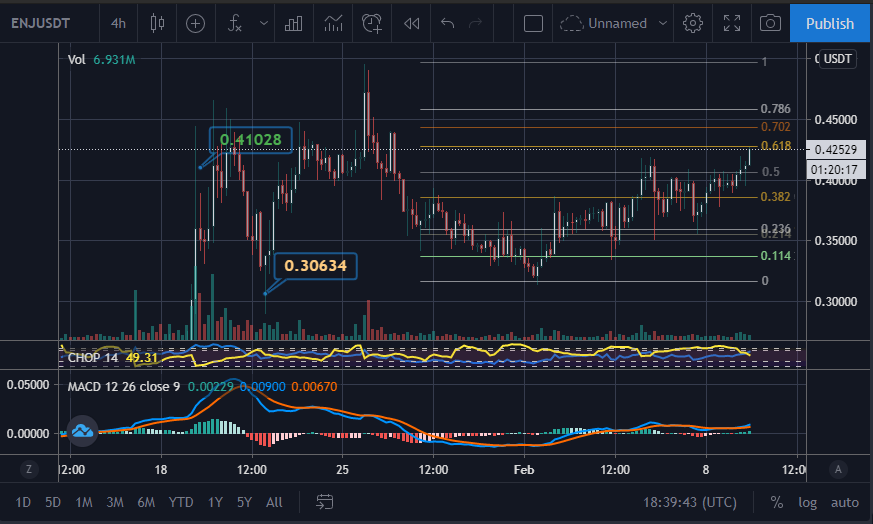Open the go-to-date calendar icon
The width and height of the screenshot is (873, 524).
click(325, 502)
